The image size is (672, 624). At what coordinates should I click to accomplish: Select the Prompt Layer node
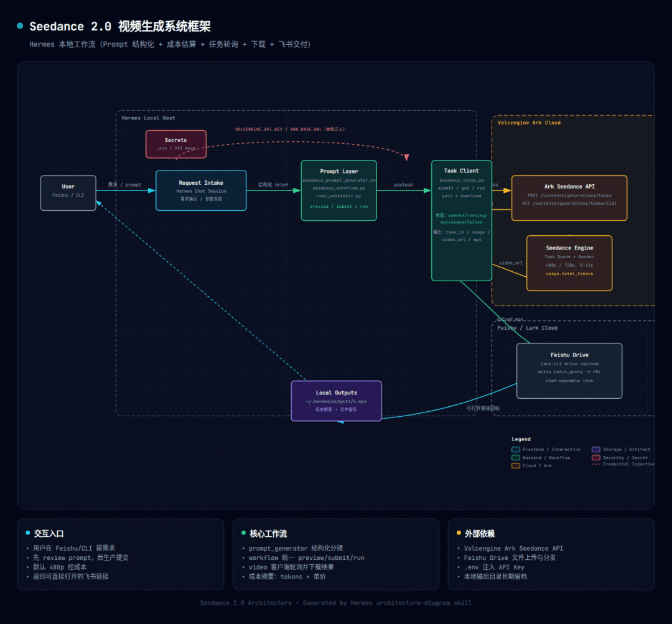click(338, 190)
